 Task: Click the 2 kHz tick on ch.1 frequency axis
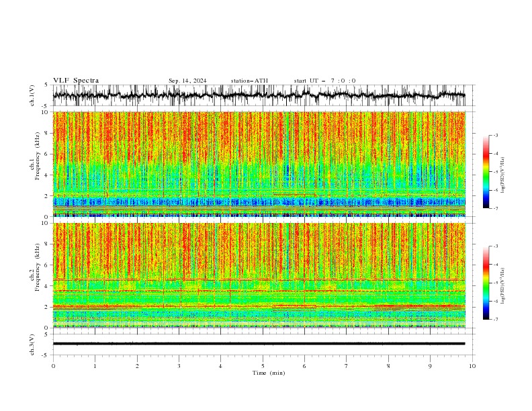(47, 195)
